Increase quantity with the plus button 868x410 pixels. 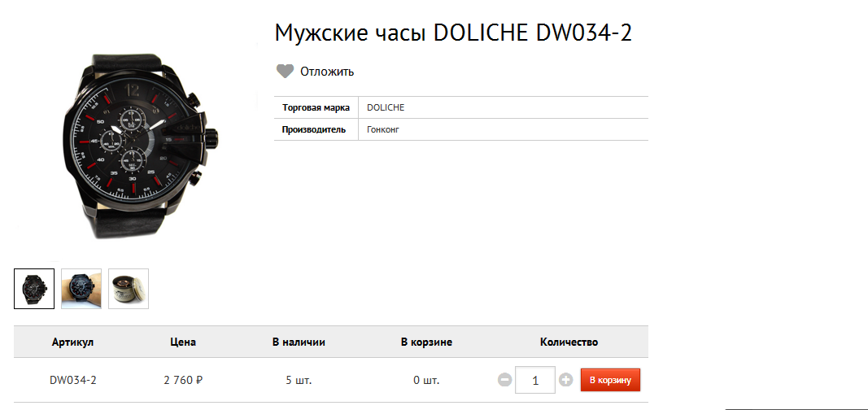(x=565, y=380)
